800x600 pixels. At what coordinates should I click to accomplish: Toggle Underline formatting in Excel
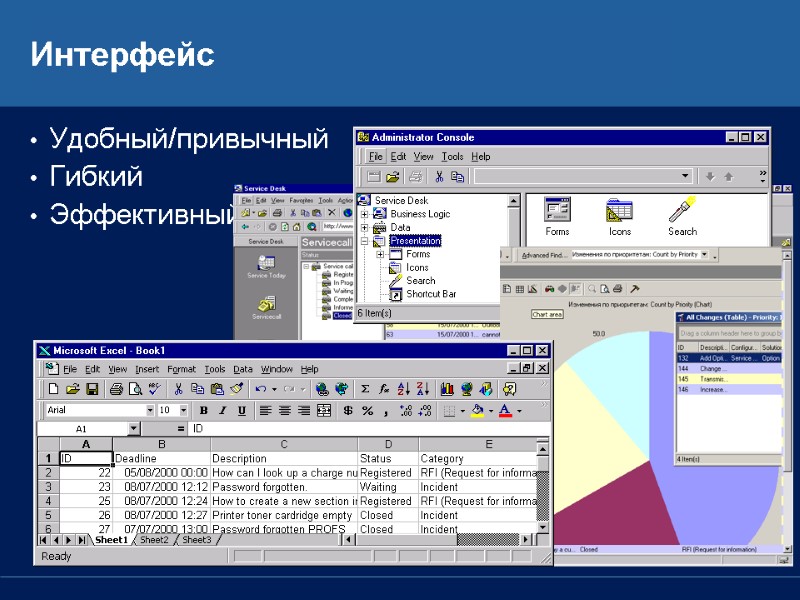click(242, 410)
